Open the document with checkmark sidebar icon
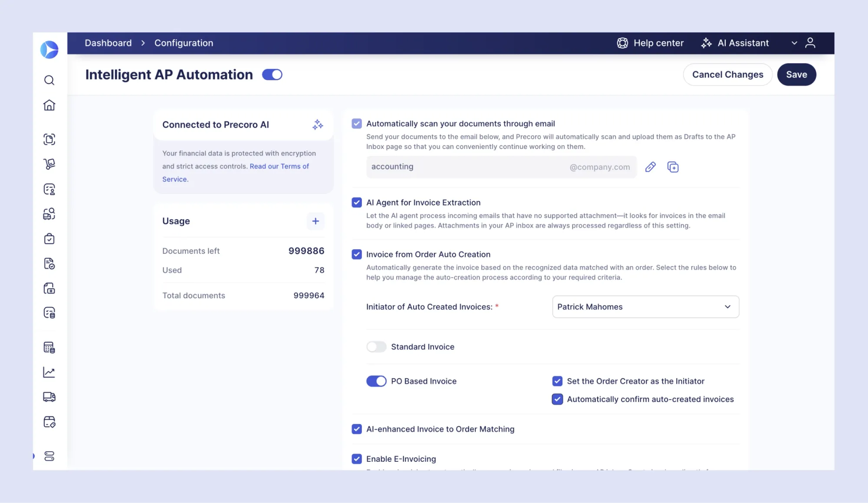The image size is (868, 503). pos(49,263)
